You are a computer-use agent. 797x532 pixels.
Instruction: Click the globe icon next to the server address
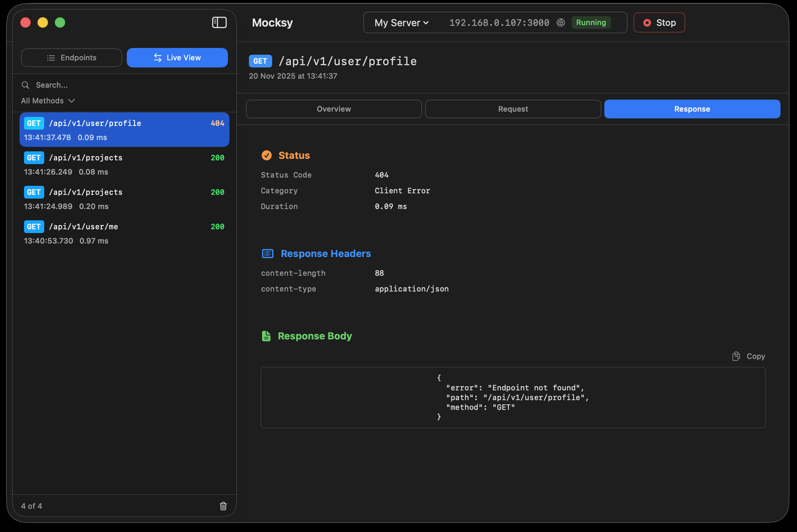(x=560, y=22)
